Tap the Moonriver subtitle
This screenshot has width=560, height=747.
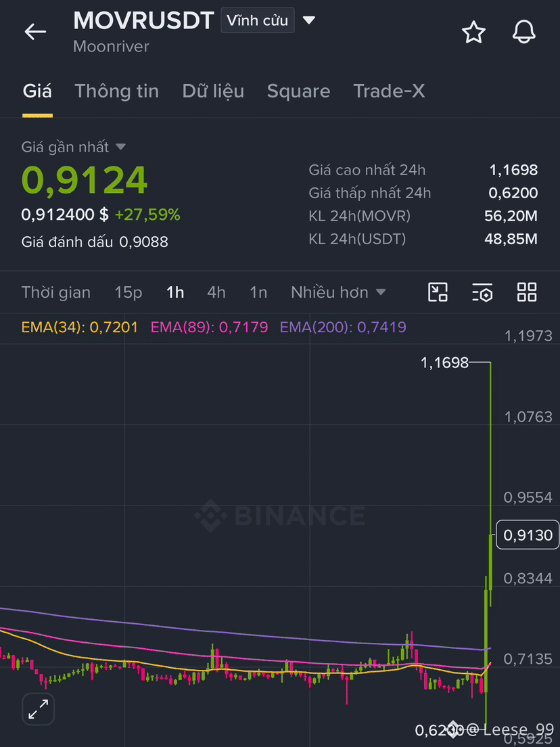(111, 46)
